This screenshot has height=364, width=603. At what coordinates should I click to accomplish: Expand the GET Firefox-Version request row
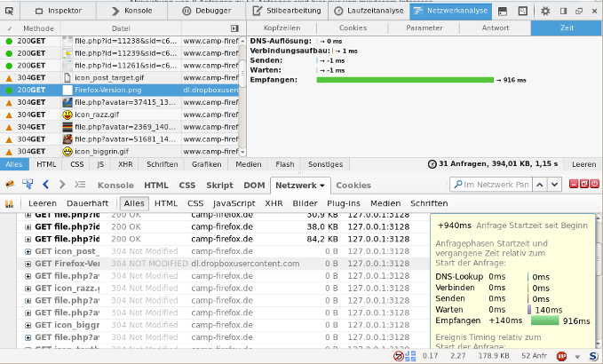pyautogui.click(x=28, y=264)
